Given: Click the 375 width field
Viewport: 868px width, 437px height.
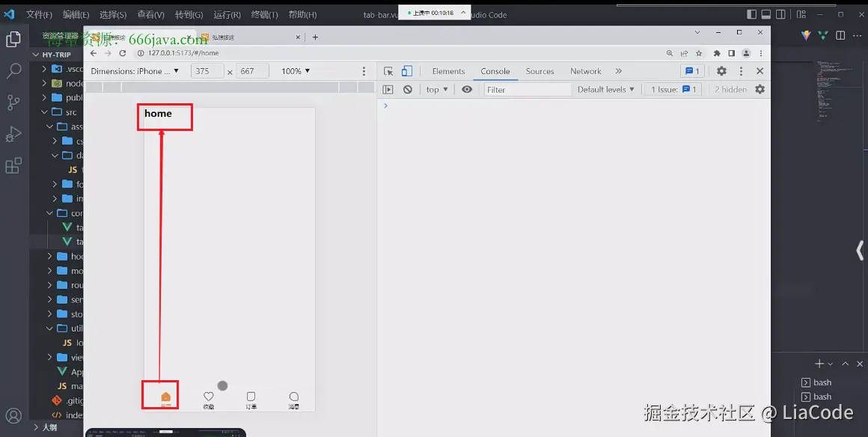Looking at the screenshot, I should coord(207,71).
